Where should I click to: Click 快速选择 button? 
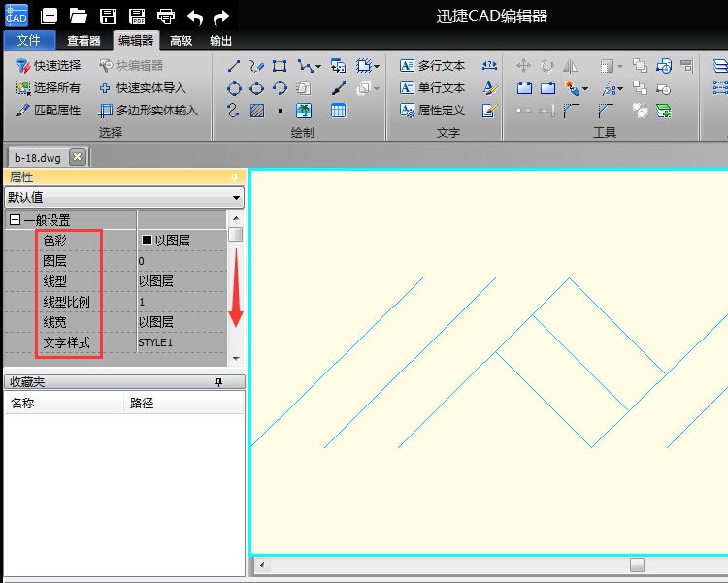(49, 66)
